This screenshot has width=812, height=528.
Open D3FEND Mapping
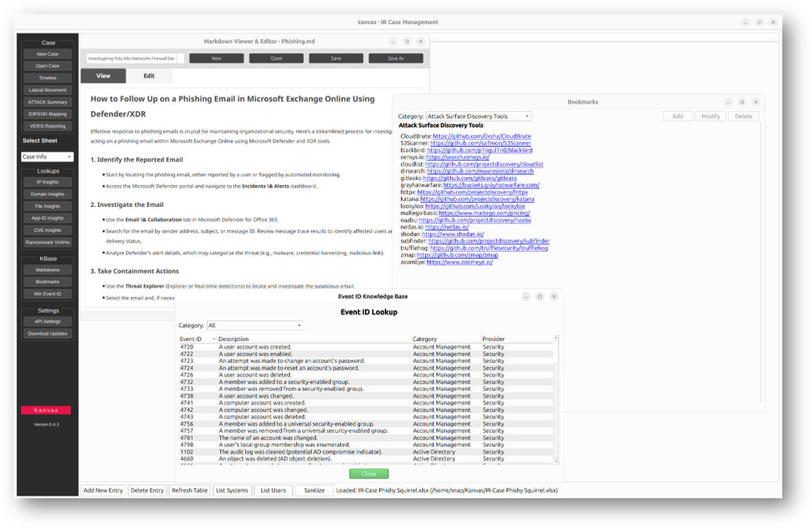click(47, 113)
